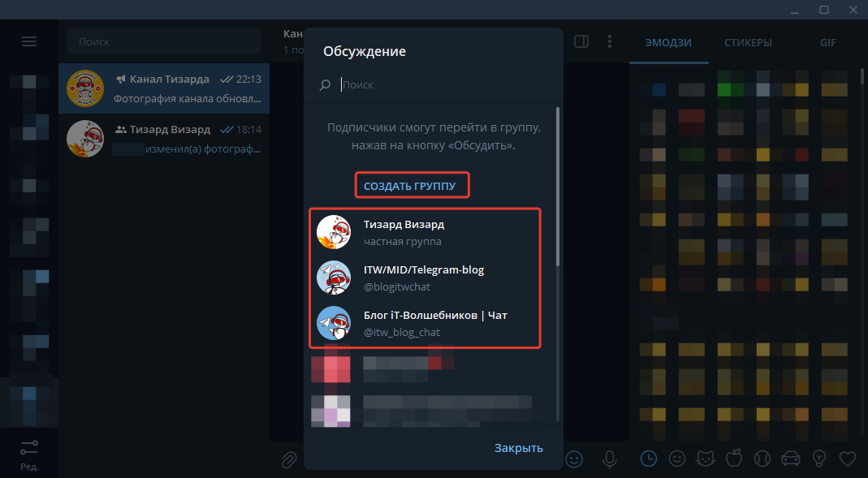Select the cat animals emoji category
Viewport: 868px width, 478px height.
[706, 458]
